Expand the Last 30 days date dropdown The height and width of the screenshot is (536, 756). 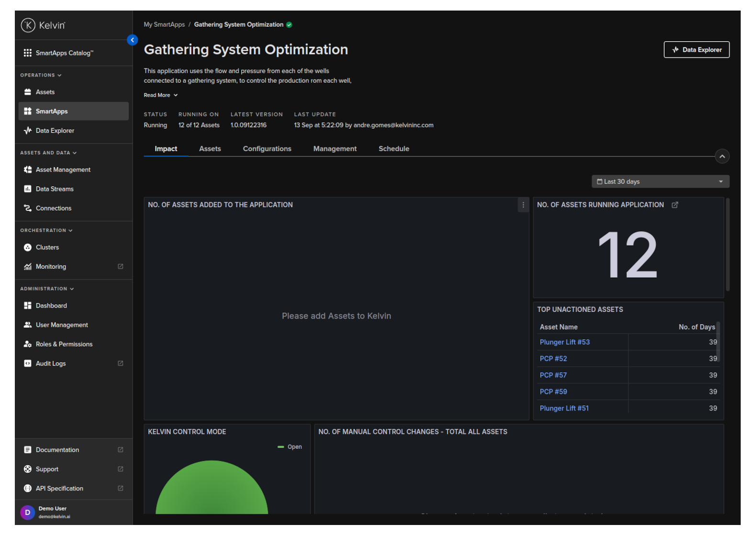point(660,182)
